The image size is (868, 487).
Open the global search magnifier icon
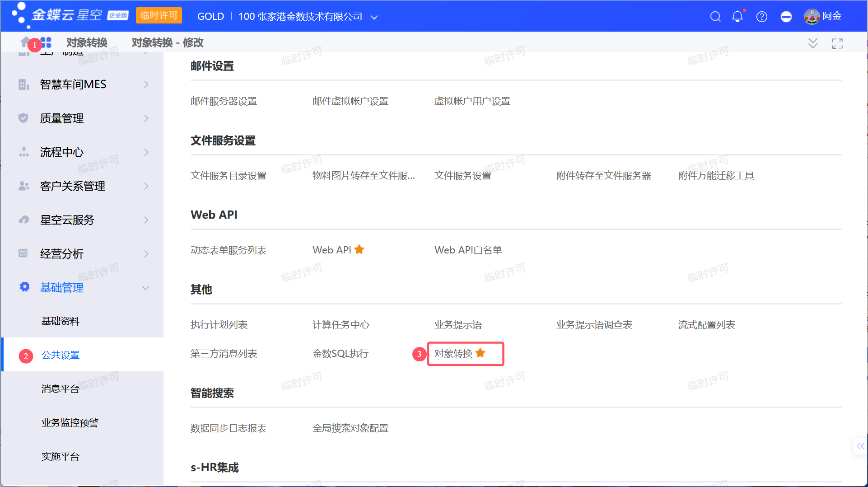pyautogui.click(x=715, y=16)
